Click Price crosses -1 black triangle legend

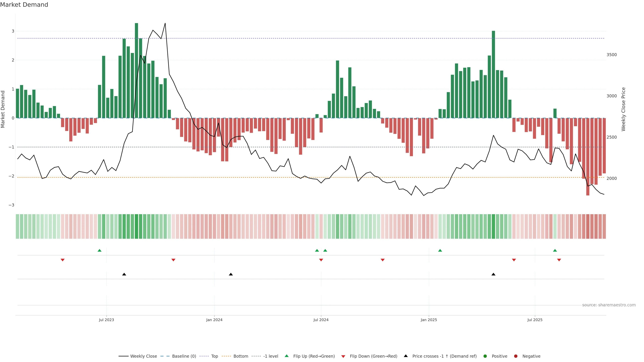(406, 356)
